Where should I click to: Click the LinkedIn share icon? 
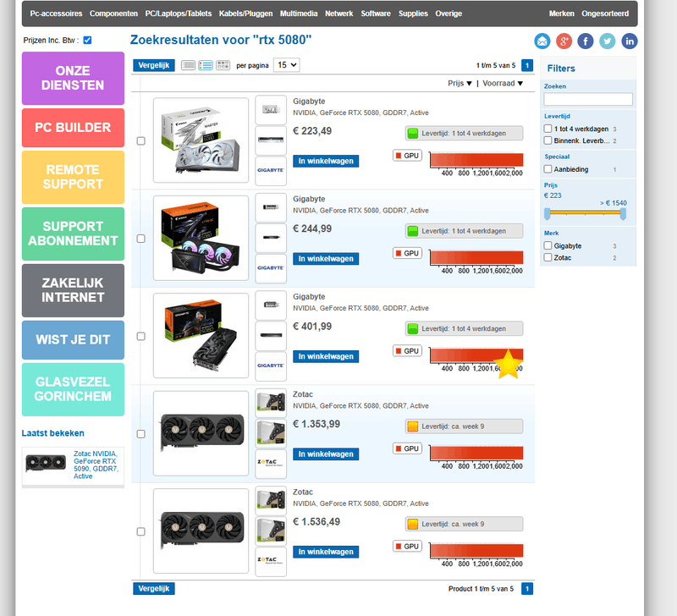tap(630, 40)
